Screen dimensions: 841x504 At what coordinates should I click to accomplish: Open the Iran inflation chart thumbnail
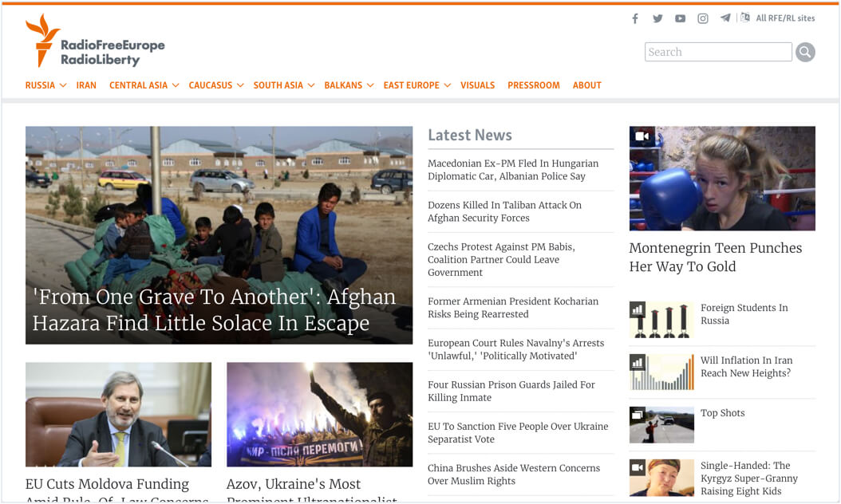tap(661, 372)
